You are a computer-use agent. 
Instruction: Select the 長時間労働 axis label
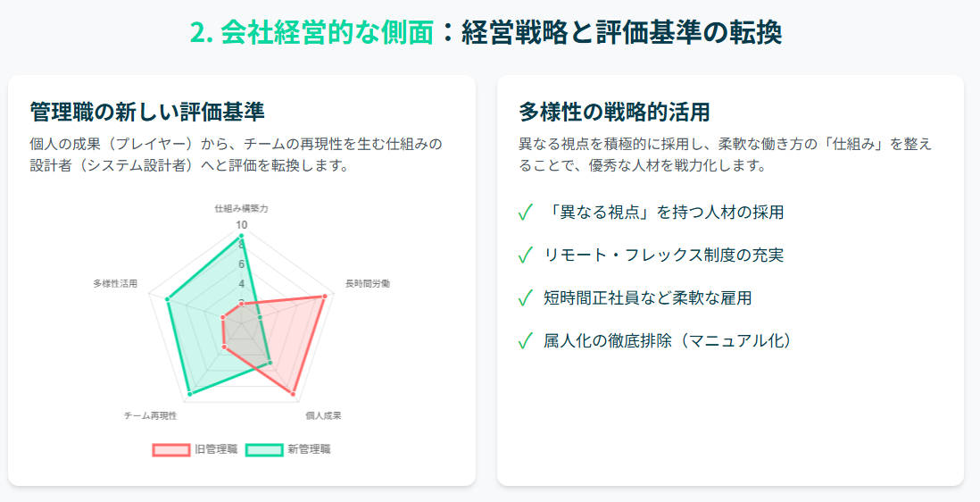(x=368, y=284)
